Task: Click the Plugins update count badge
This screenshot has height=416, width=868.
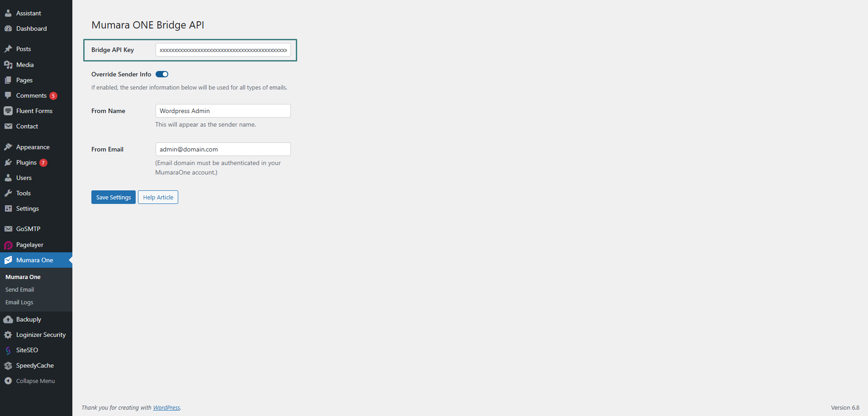Action: click(43, 163)
